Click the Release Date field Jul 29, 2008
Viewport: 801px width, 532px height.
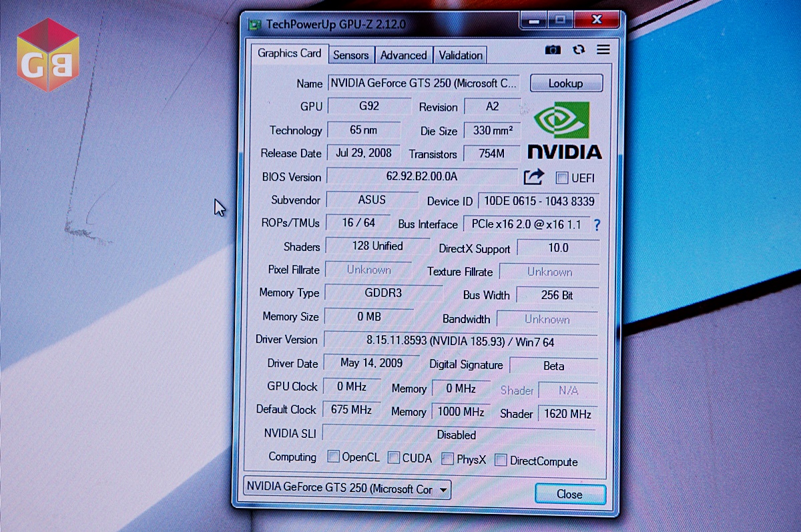tap(363, 153)
